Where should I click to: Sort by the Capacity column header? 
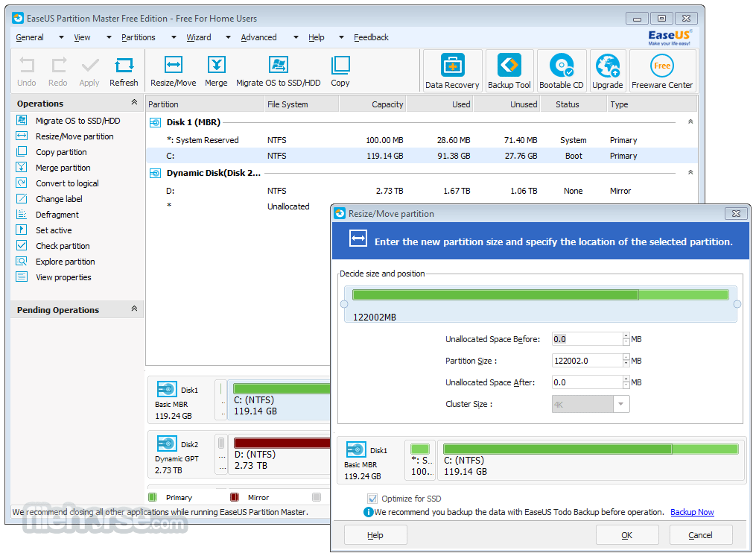pos(372,104)
